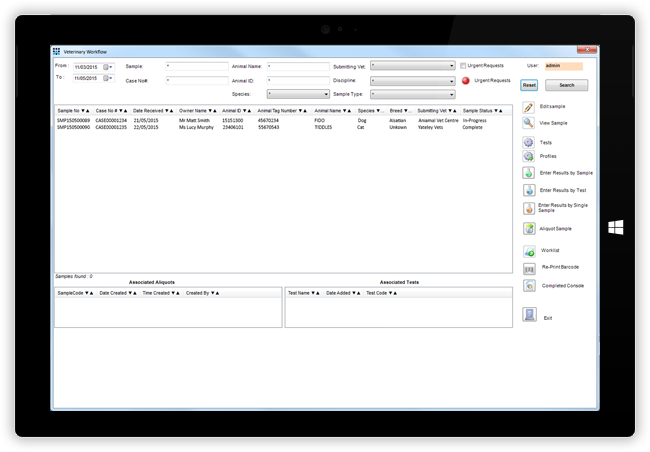Screen dimensions: 650x452
Task: Click Enter Results by Sample flask icon
Action: click(529, 173)
